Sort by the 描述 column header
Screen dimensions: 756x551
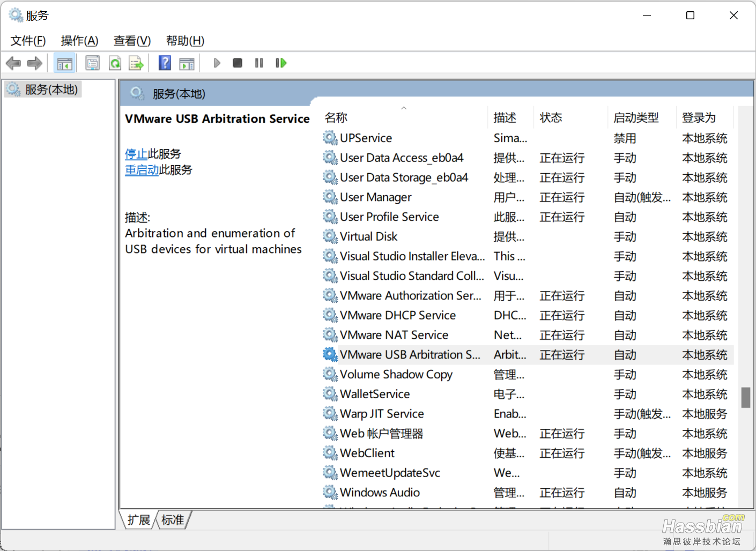pyautogui.click(x=512, y=117)
